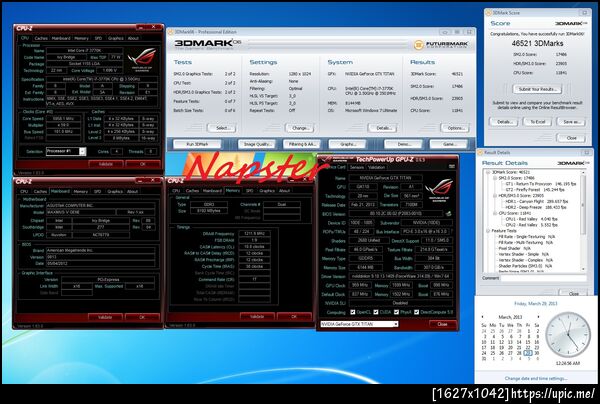
Task: Collapse the HDR/SM3.0 Score tree node
Action: click(494, 196)
